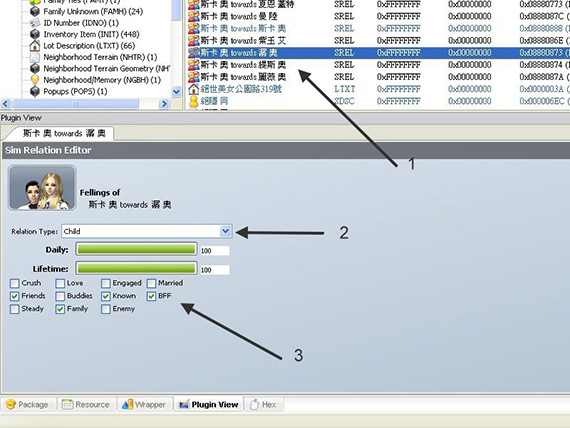Tick the Enemy checkbox
Viewport: 570px width, 428px height.
[x=106, y=309]
